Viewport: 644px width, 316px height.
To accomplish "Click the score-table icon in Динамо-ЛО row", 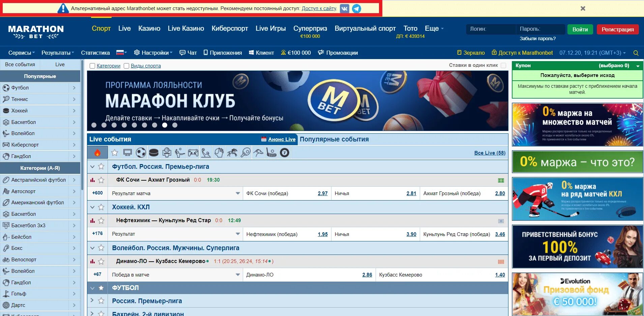I will 501,262.
